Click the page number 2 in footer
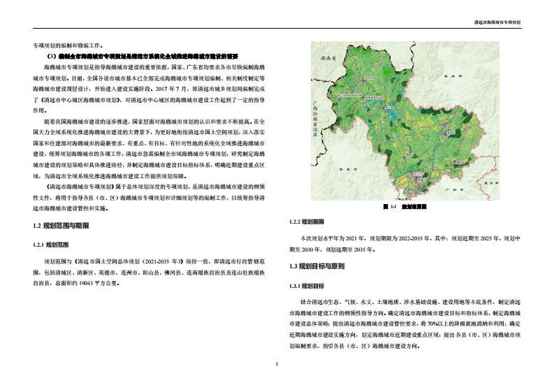The height and width of the screenshot is (392, 554). pos(277,365)
